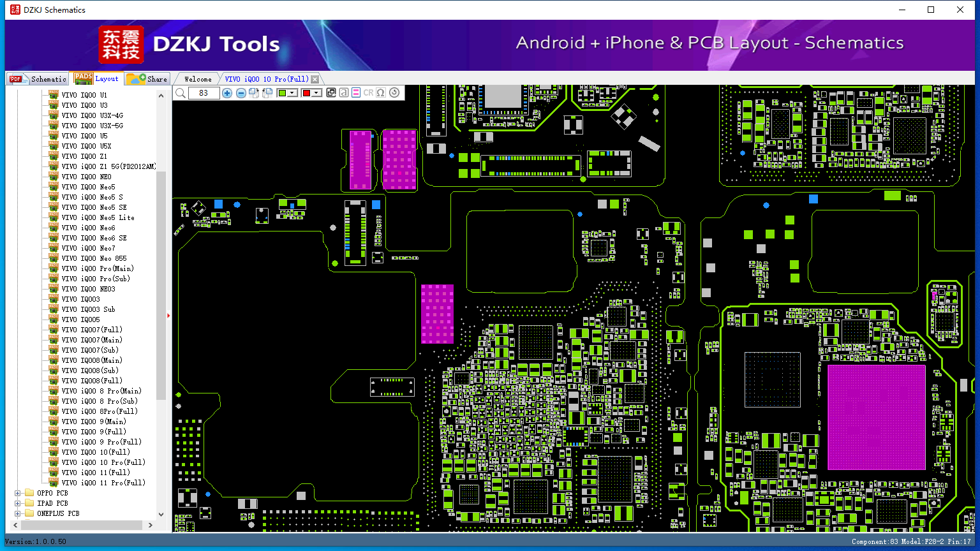This screenshot has height=551, width=980.
Task: Expand the IPAD PCB folder
Action: click(18, 503)
